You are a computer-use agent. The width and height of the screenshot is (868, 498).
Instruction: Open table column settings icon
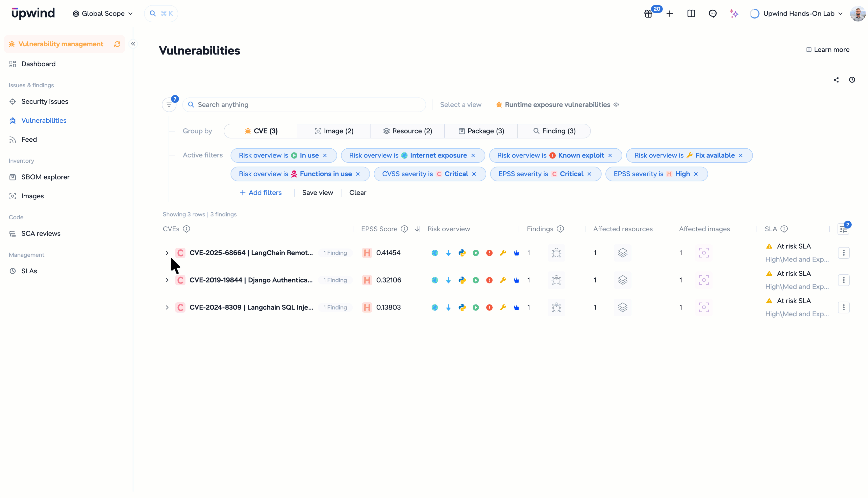click(843, 229)
